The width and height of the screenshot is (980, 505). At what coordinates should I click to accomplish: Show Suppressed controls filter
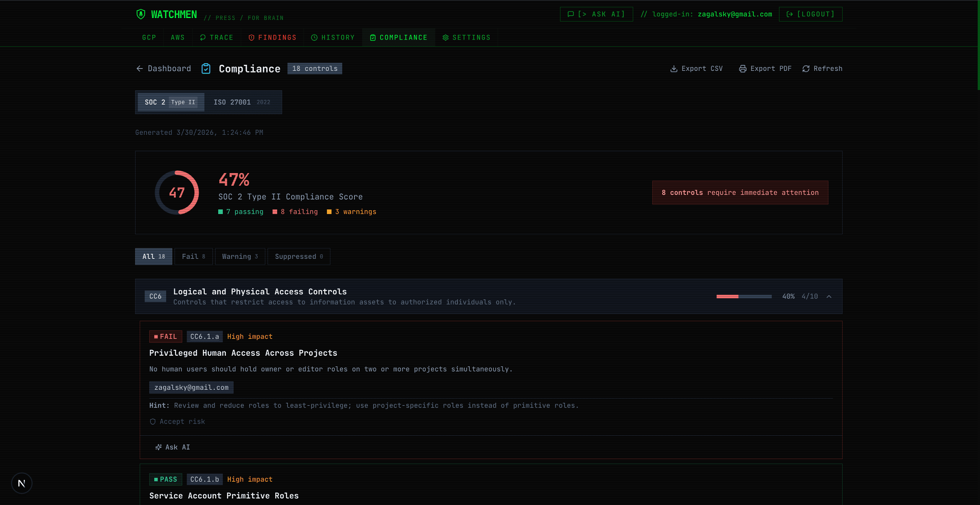(x=299, y=257)
